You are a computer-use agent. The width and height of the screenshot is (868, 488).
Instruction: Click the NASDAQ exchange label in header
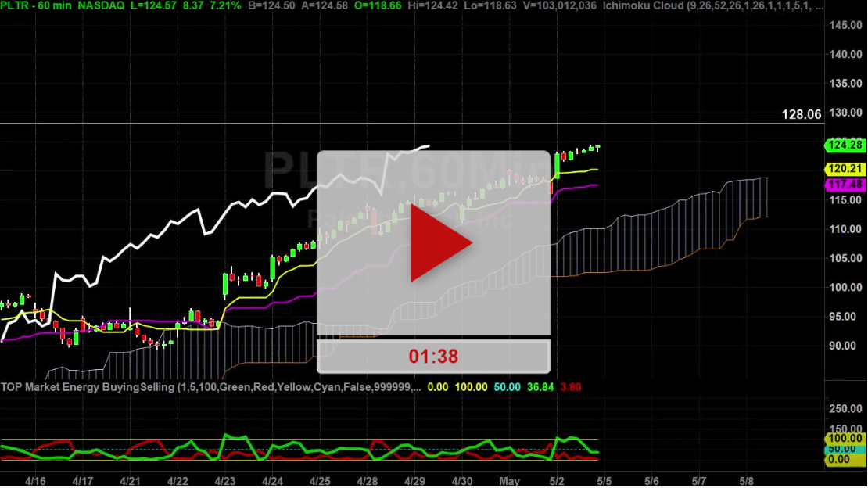[x=102, y=6]
